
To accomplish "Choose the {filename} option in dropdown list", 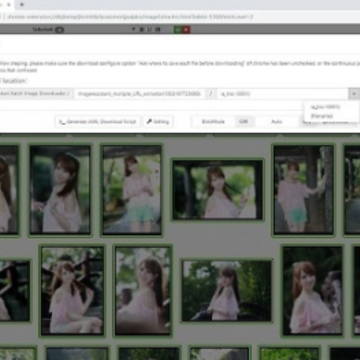I will 322,116.
